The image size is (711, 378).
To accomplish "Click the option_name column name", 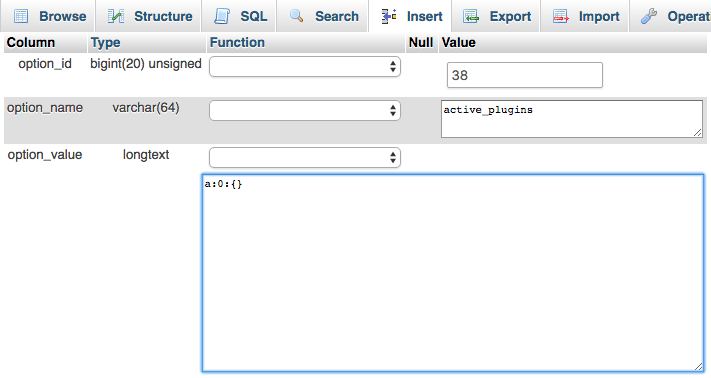I will click(x=45, y=108).
